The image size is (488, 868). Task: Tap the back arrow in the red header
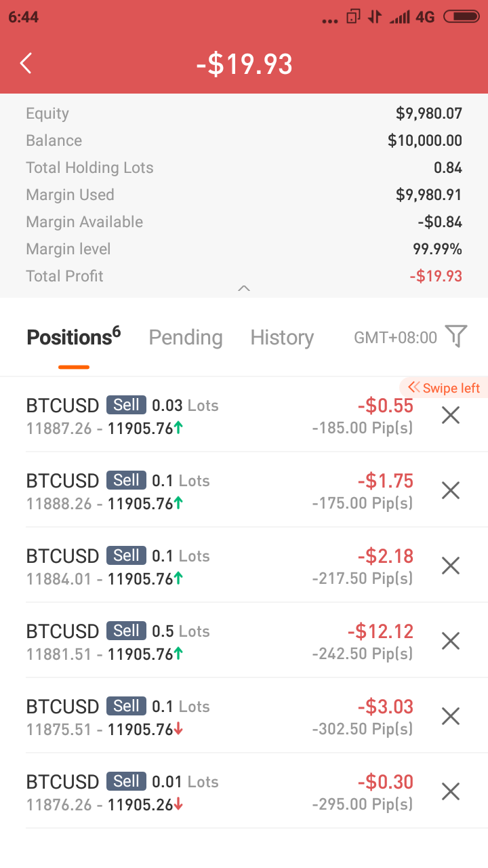tap(26, 64)
